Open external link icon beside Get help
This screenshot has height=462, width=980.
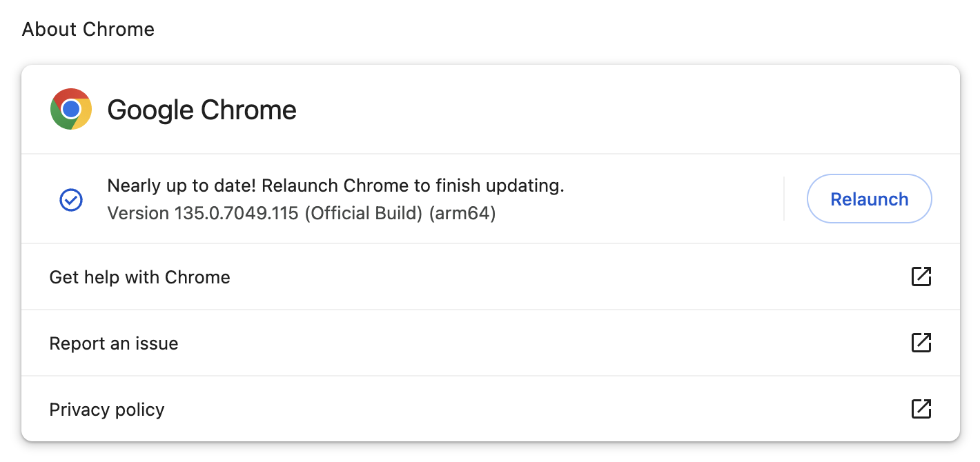tap(921, 277)
